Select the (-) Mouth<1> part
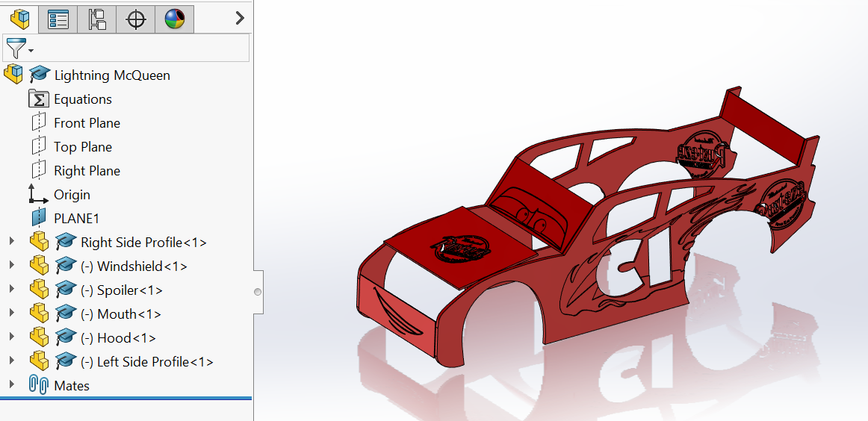The image size is (868, 421). pos(121,314)
